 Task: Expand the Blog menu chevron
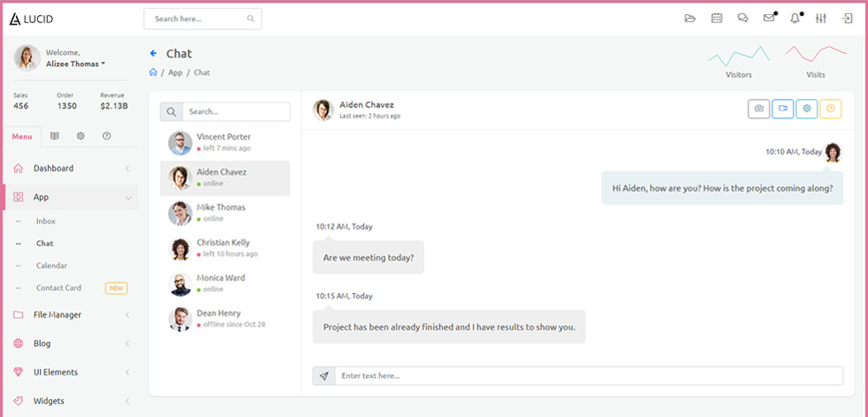[x=128, y=344]
